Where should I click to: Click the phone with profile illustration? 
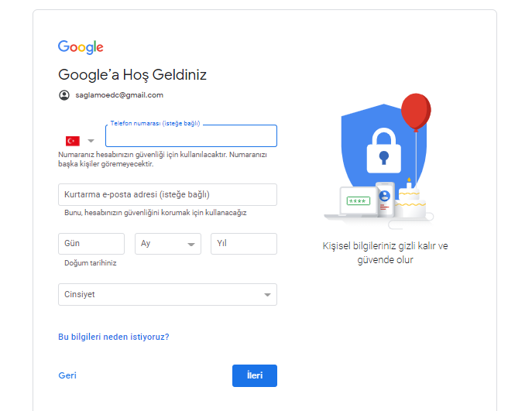[385, 198]
